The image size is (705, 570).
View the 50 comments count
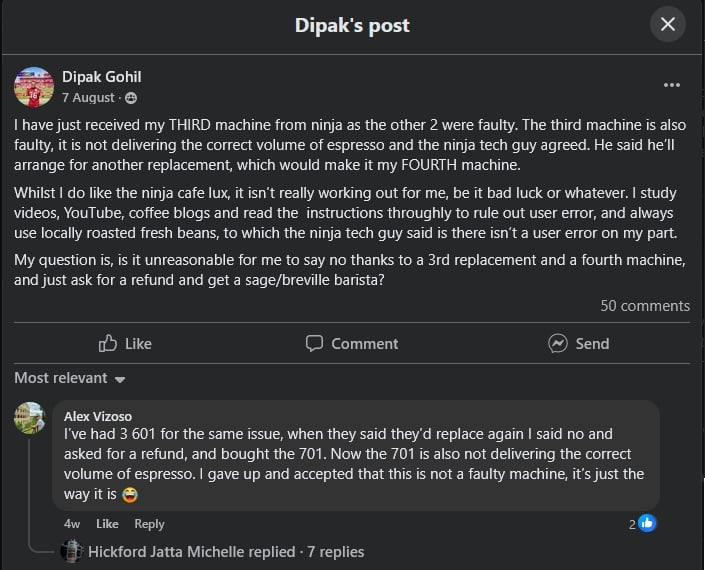(645, 306)
